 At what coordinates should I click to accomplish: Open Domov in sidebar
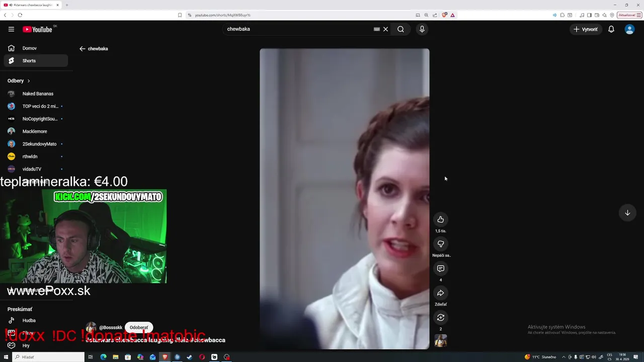[36, 48]
